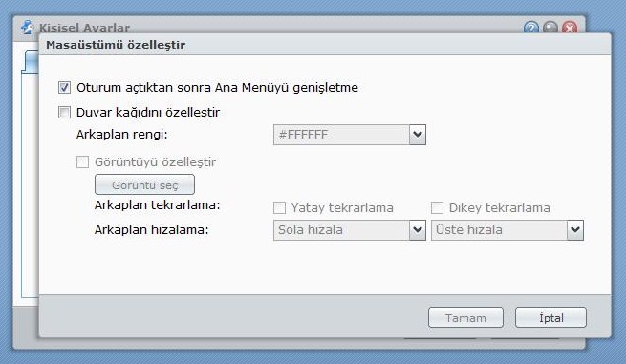Click the Kişisel Ayarlar user icon in title bar

point(28,27)
